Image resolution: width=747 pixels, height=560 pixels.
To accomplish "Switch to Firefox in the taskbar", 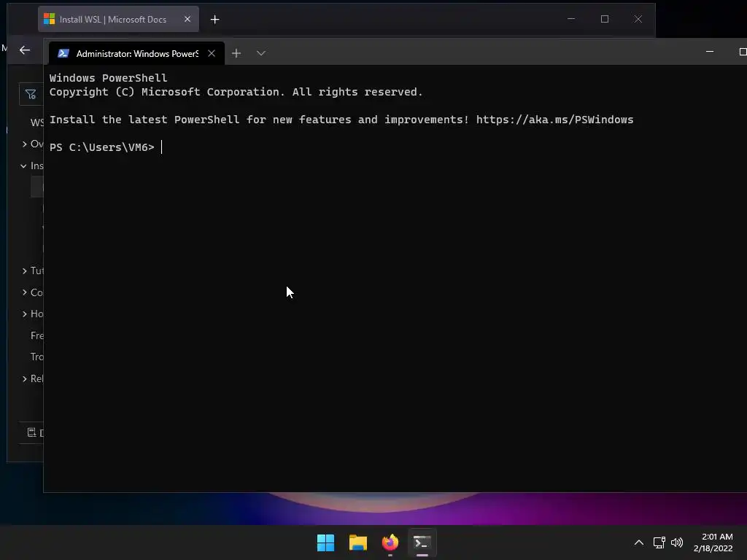I will point(390,542).
